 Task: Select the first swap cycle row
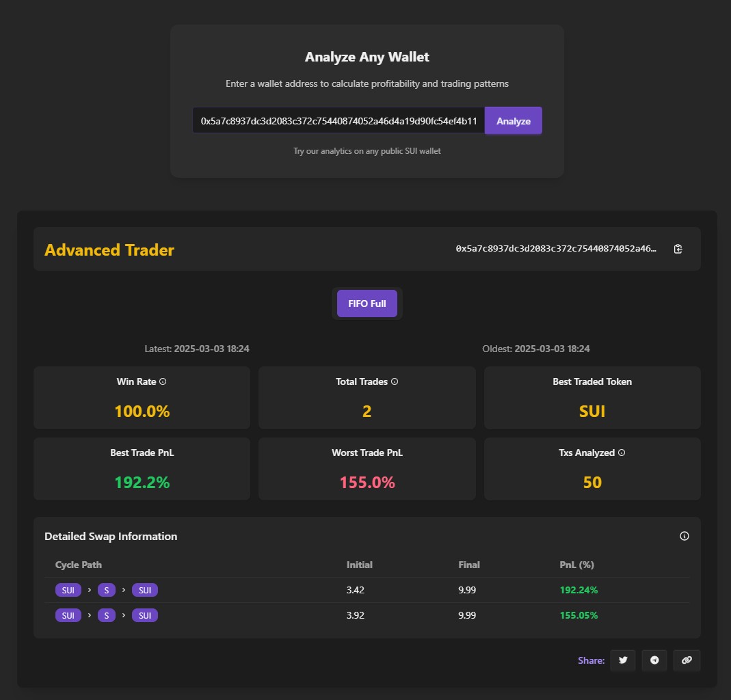342,590
